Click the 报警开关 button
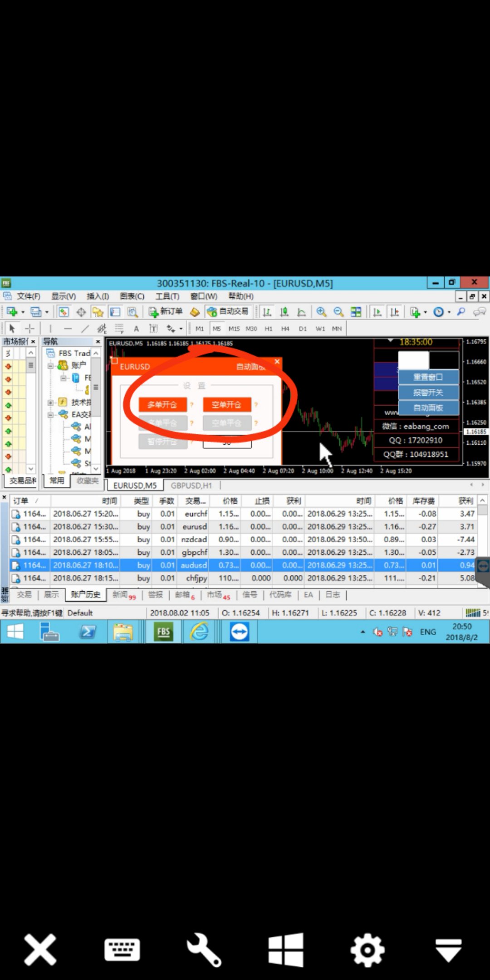The height and width of the screenshot is (980, 490). (428, 392)
